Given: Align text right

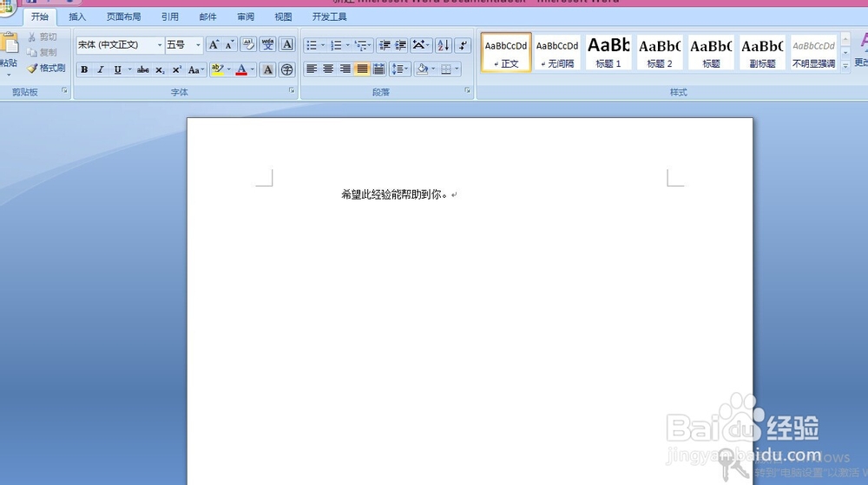Looking at the screenshot, I should coord(345,69).
